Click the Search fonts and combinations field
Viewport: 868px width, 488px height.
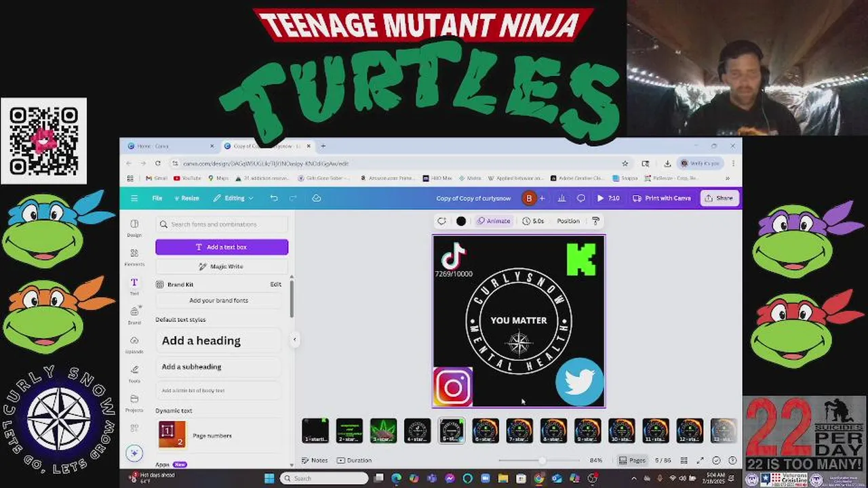pos(222,224)
